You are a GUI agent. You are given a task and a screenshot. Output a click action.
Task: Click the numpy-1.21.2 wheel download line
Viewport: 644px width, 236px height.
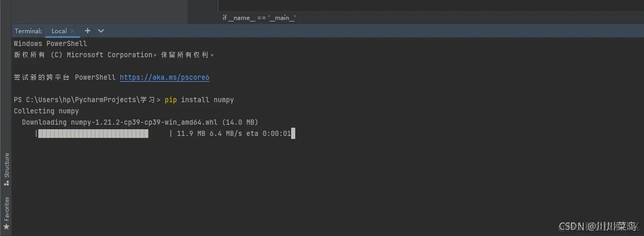pos(140,122)
